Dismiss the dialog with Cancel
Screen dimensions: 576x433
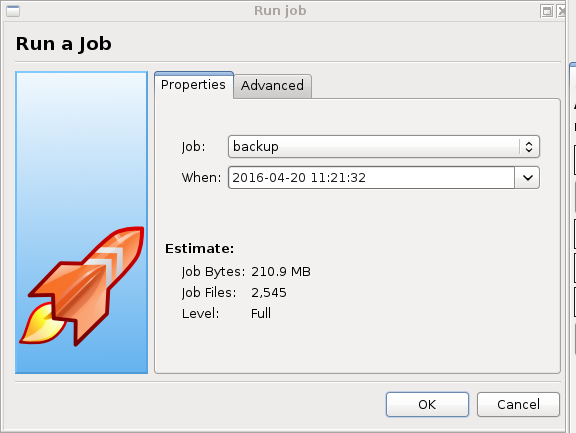point(518,404)
